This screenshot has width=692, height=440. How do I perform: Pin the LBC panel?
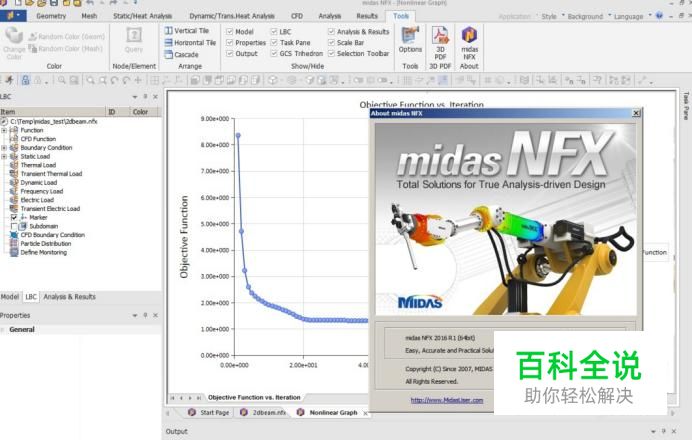click(x=145, y=96)
